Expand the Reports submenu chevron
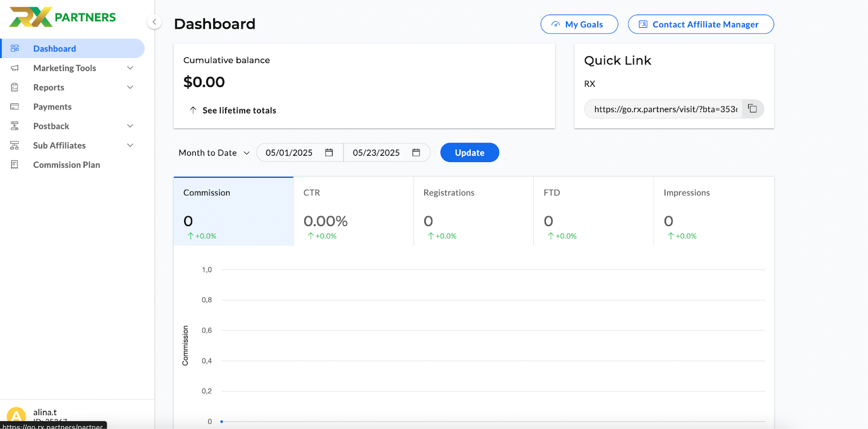Screen dimensions: 868x429 click(x=130, y=87)
